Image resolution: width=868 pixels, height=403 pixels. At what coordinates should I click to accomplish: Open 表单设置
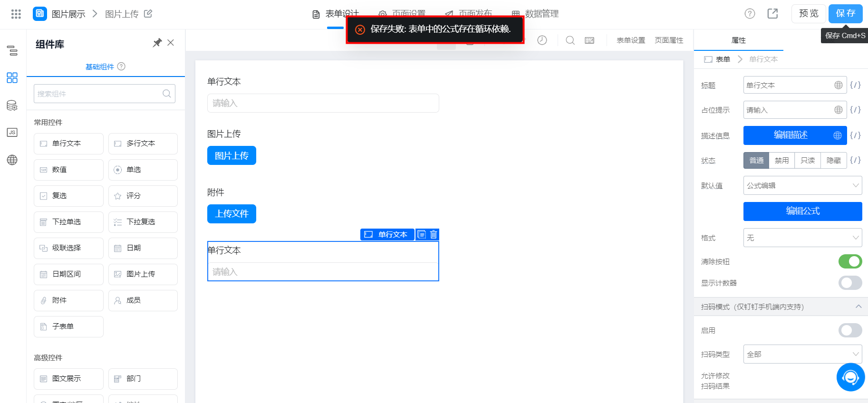[x=631, y=40]
